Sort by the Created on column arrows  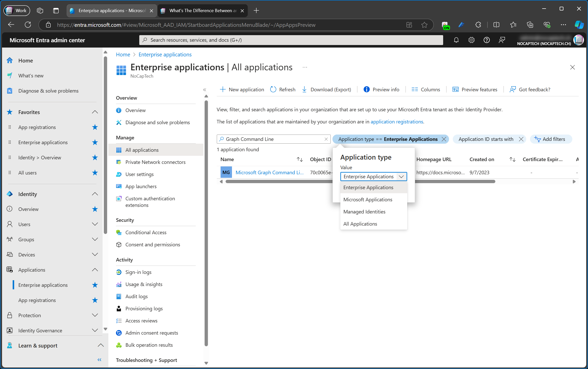[513, 159]
